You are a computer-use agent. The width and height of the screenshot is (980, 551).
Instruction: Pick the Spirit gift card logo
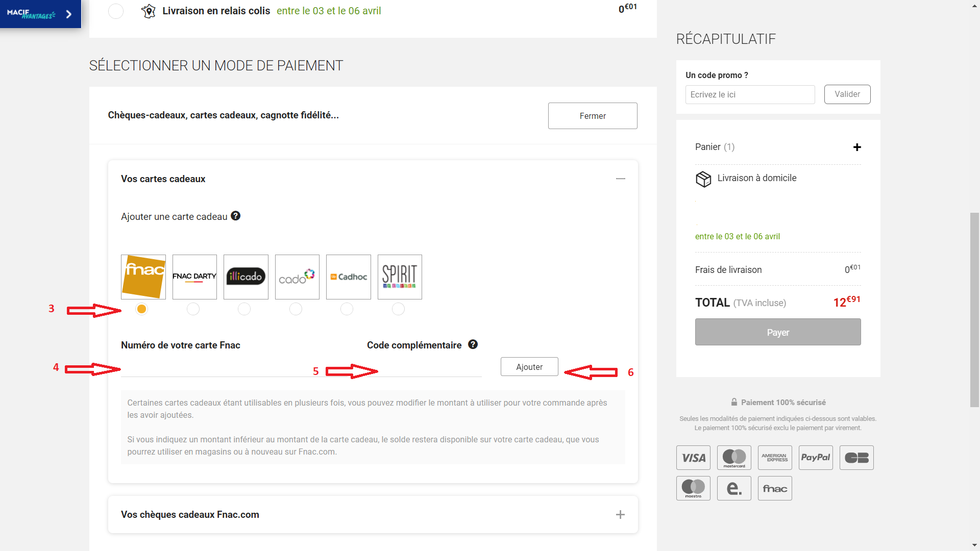400,277
